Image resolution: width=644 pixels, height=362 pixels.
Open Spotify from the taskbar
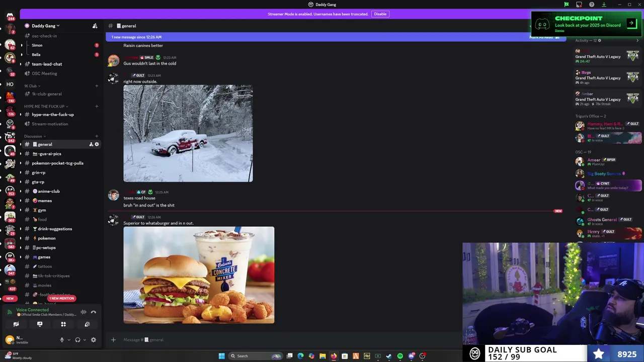coord(400,356)
